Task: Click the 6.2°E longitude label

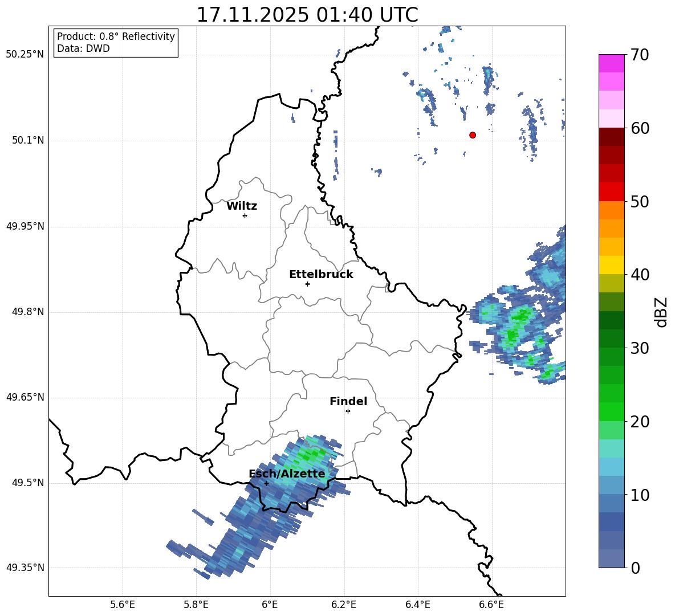Action: (344, 605)
